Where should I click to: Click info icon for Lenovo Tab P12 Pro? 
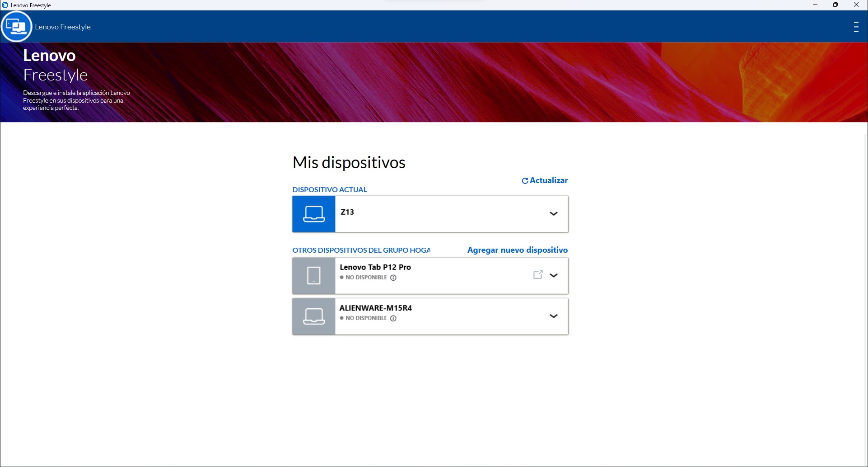click(393, 278)
